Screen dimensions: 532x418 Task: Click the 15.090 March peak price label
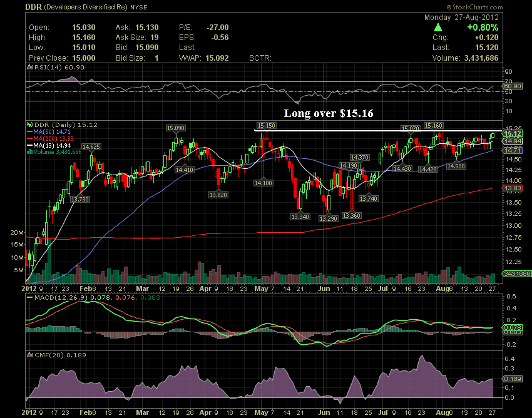(x=176, y=128)
